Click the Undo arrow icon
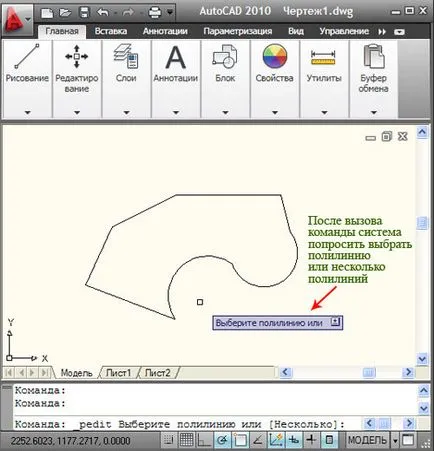 103,13
